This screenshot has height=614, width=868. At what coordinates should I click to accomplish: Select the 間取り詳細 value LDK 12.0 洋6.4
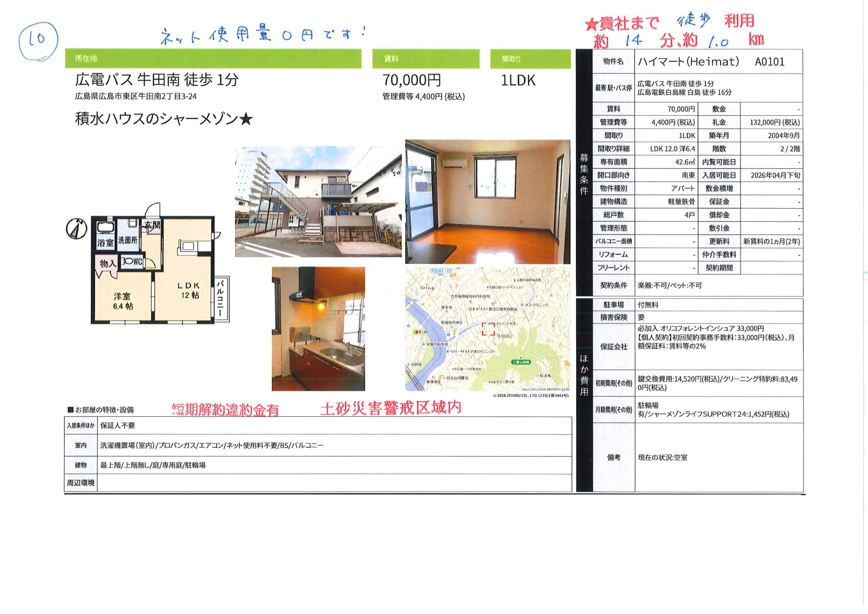[x=673, y=149]
